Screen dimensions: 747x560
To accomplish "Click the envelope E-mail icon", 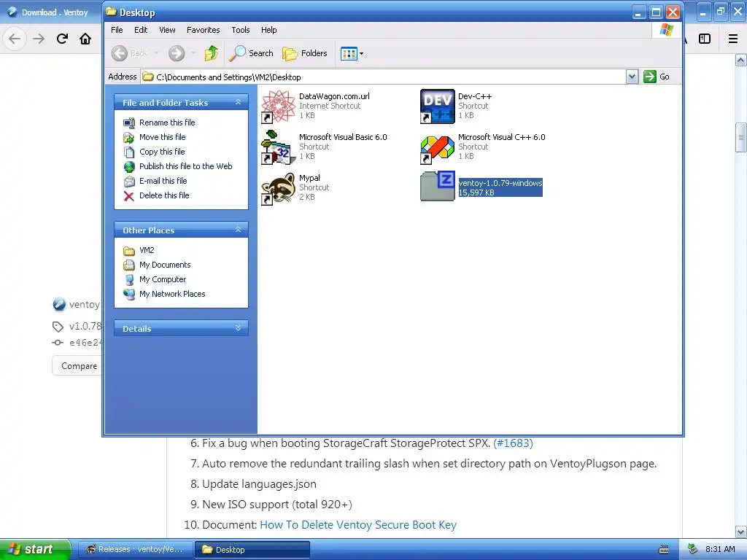I will pos(129,182).
